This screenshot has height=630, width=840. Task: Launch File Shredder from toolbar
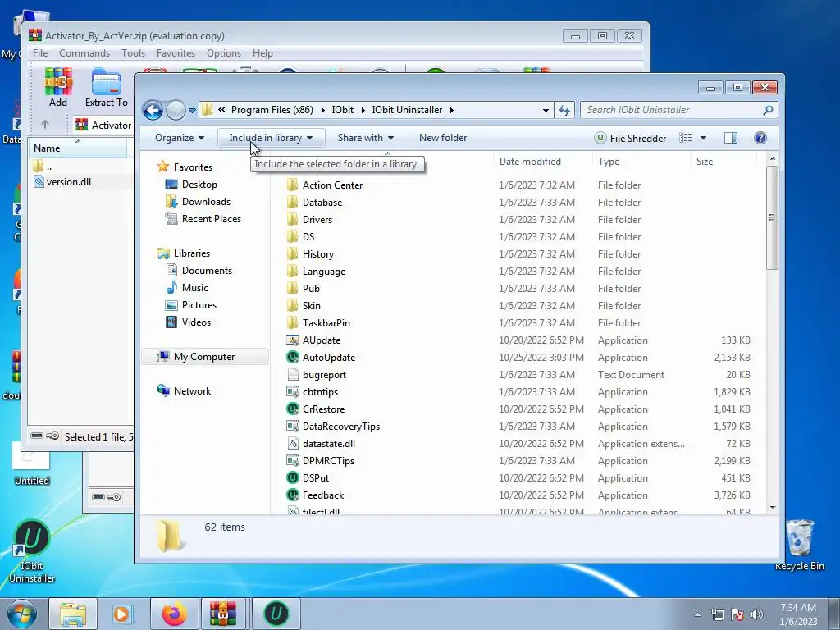(x=630, y=138)
